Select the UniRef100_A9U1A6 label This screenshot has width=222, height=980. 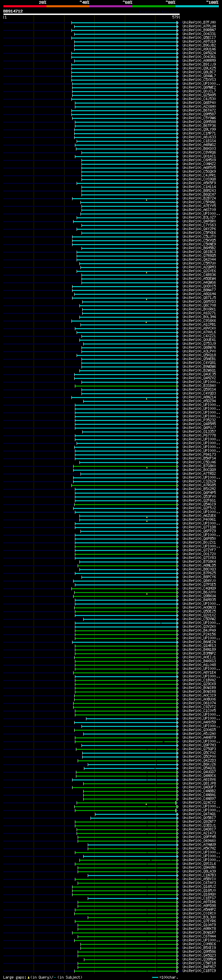(x=199, y=49)
